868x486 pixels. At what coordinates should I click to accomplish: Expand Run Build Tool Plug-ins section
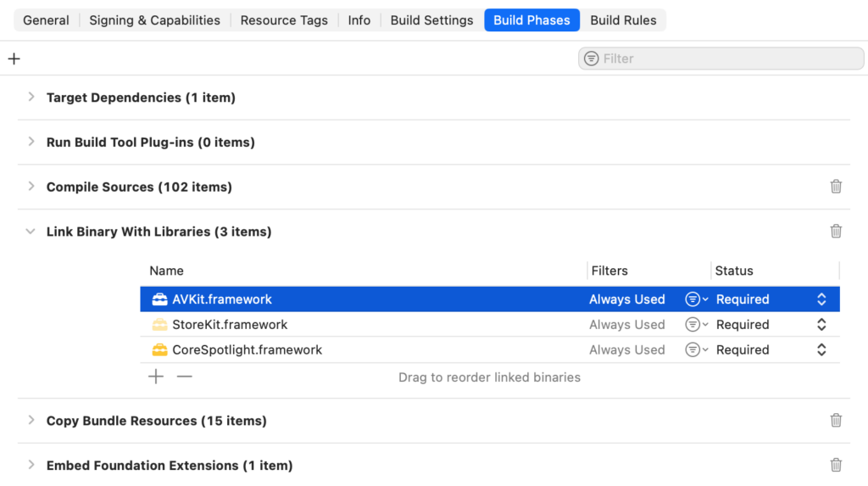(31, 142)
